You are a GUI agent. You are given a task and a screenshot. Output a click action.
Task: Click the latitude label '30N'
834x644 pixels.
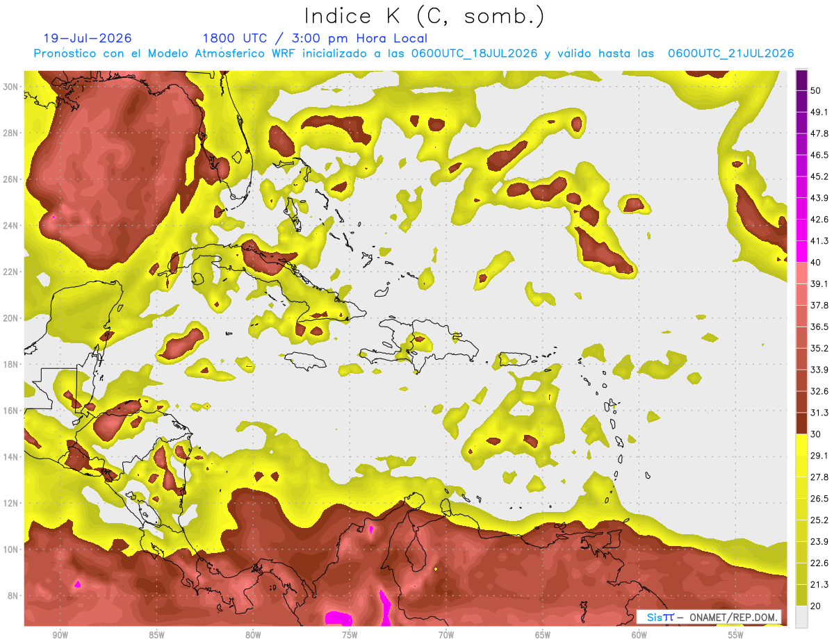coord(12,87)
